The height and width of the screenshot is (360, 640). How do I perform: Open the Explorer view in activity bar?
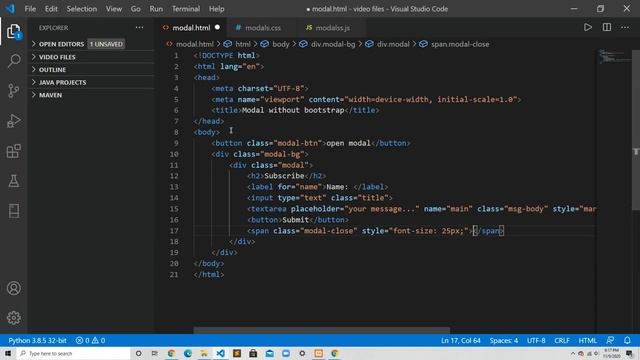13,31
